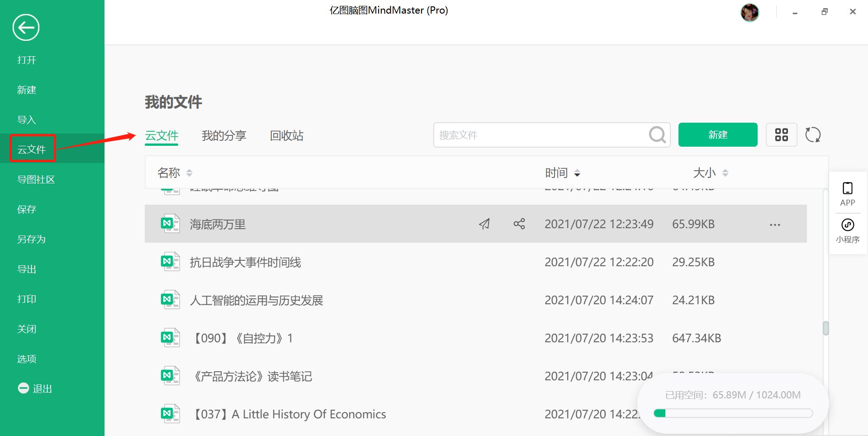Select 保存 in the sidebar
This screenshot has width=868, height=436.
pyautogui.click(x=27, y=210)
